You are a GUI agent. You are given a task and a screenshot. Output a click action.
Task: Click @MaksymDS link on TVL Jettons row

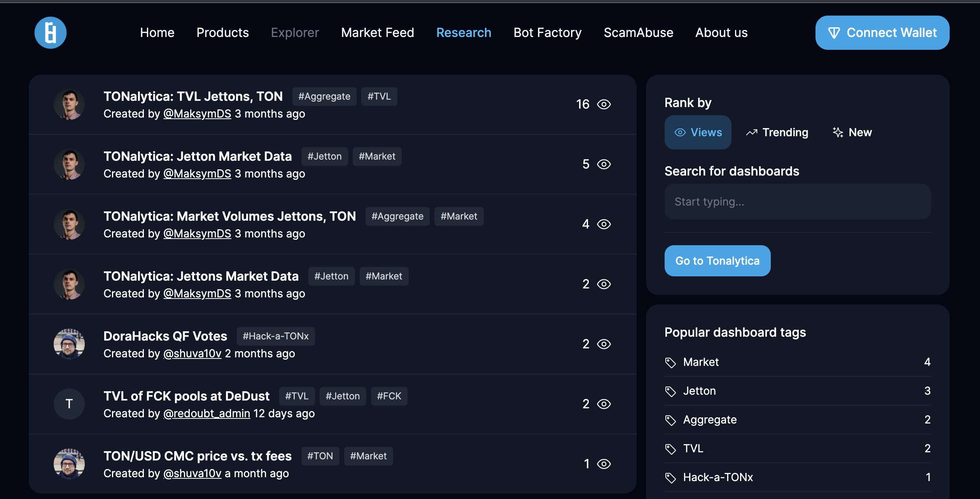(197, 114)
